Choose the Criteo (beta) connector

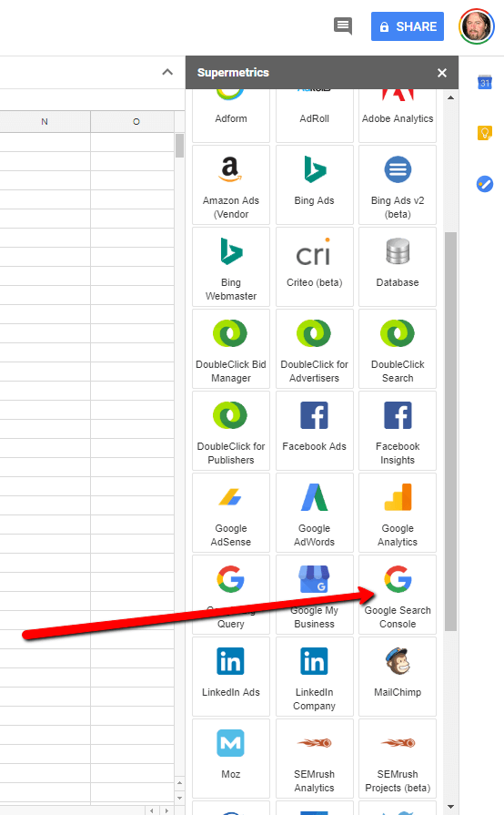pyautogui.click(x=314, y=267)
